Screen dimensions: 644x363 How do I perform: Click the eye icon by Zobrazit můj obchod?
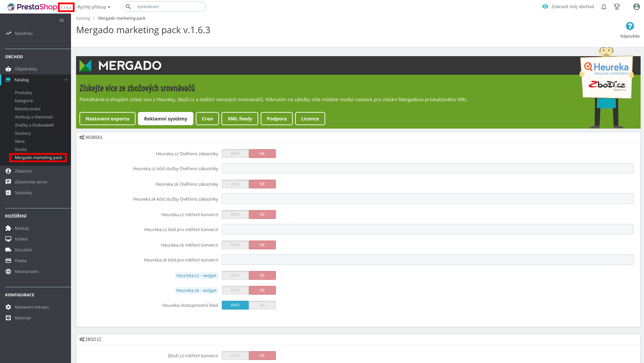click(545, 6)
